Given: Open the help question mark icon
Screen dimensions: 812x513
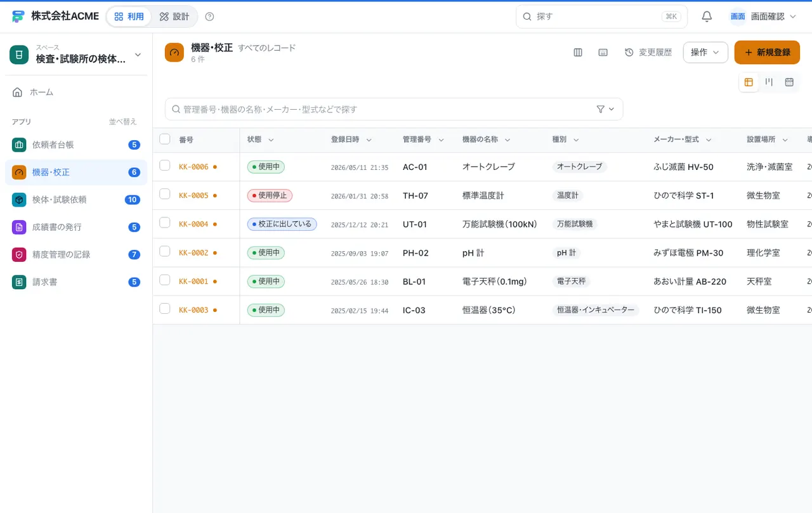Looking at the screenshot, I should (x=210, y=16).
